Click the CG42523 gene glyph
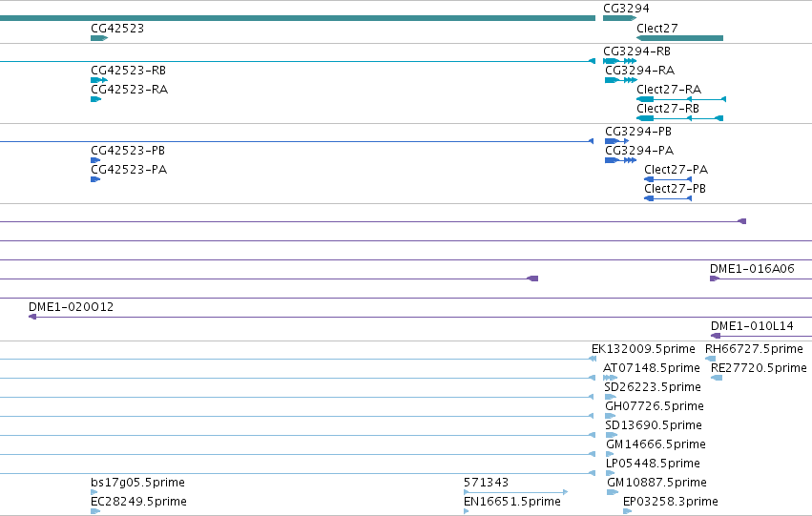Image resolution: width=812 pixels, height=516 pixels. (99, 38)
